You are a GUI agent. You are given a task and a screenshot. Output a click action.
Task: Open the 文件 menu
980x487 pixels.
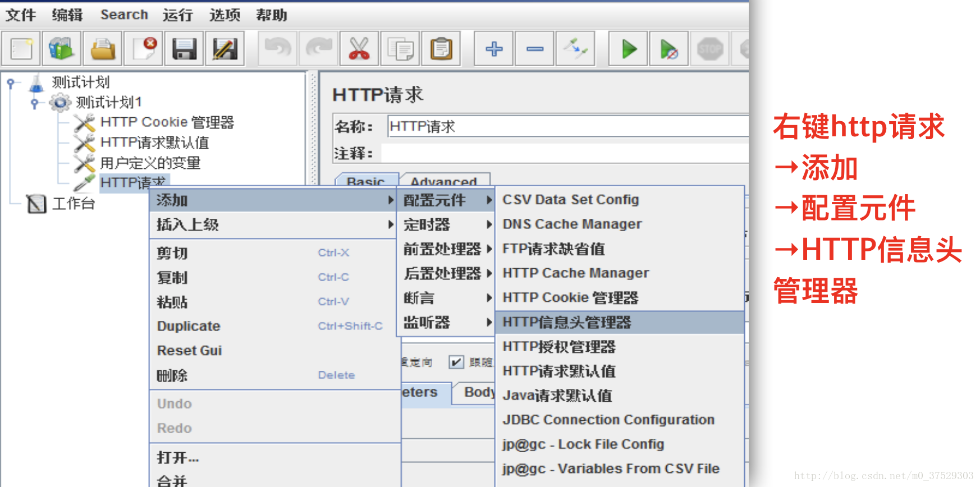pyautogui.click(x=21, y=15)
